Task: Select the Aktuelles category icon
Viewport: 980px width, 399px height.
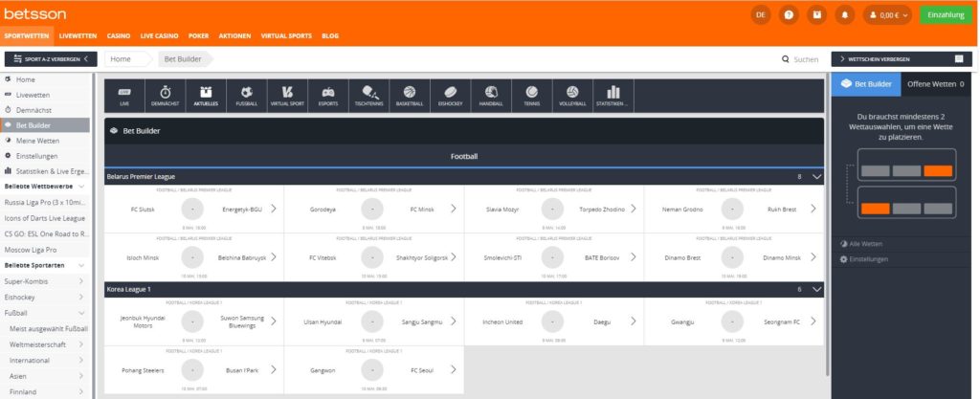Action: point(206,96)
